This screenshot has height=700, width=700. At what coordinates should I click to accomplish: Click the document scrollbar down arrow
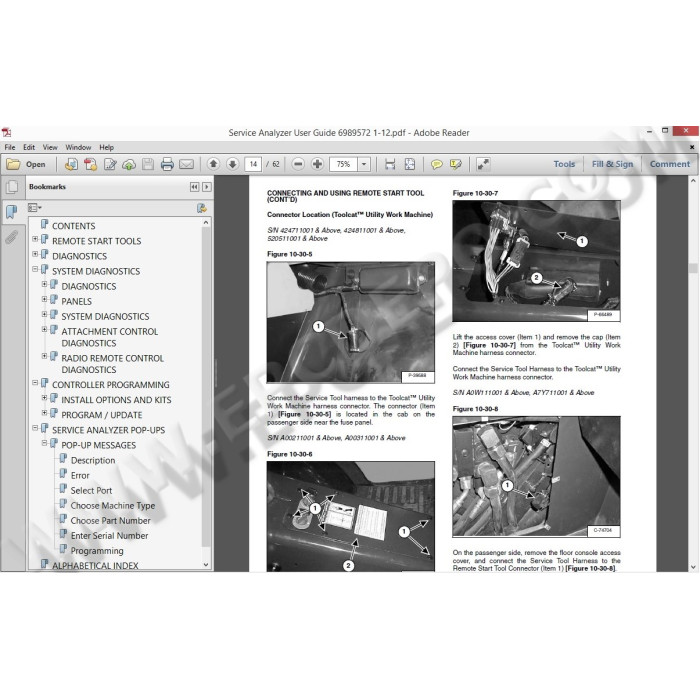pyautogui.click(x=693, y=567)
